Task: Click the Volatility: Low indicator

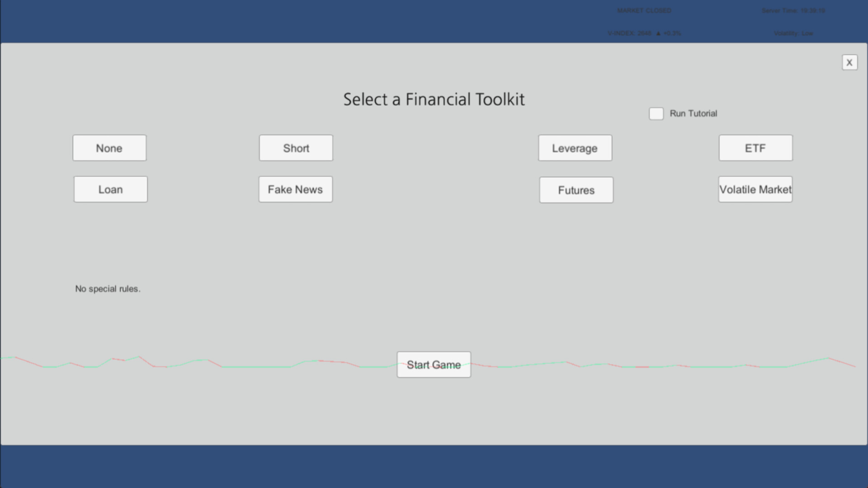Action: point(793,33)
